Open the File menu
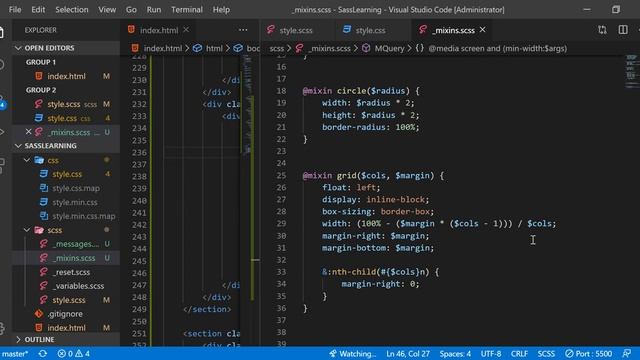 pos(15,9)
